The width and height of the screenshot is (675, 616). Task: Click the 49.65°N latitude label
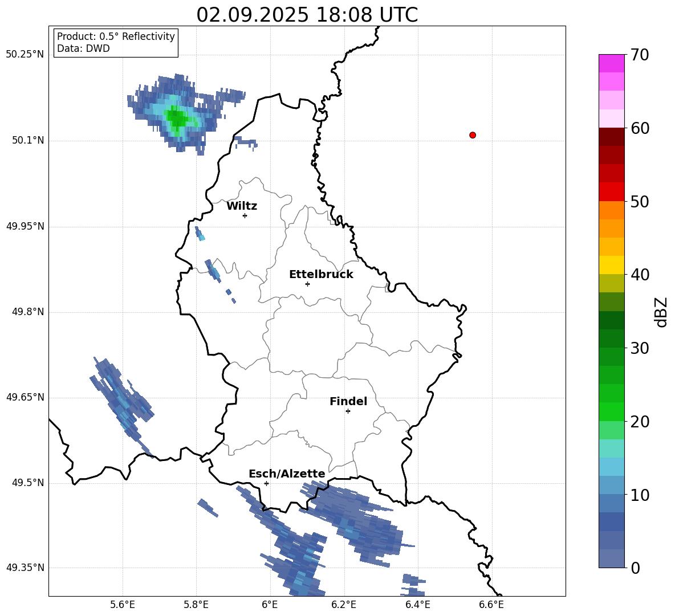(25, 397)
